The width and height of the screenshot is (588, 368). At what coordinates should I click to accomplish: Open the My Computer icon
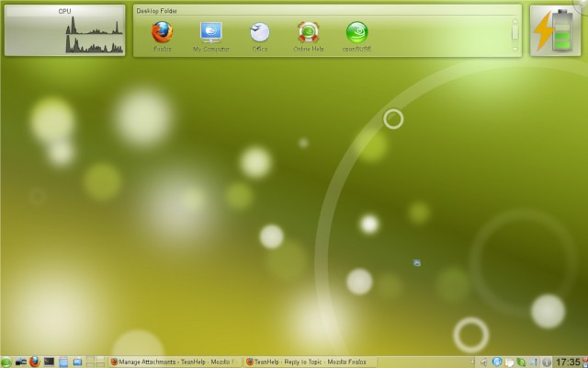[210, 33]
